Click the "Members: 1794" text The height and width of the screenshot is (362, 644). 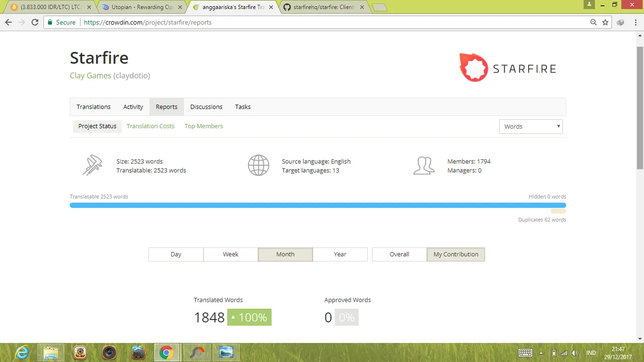coord(469,161)
